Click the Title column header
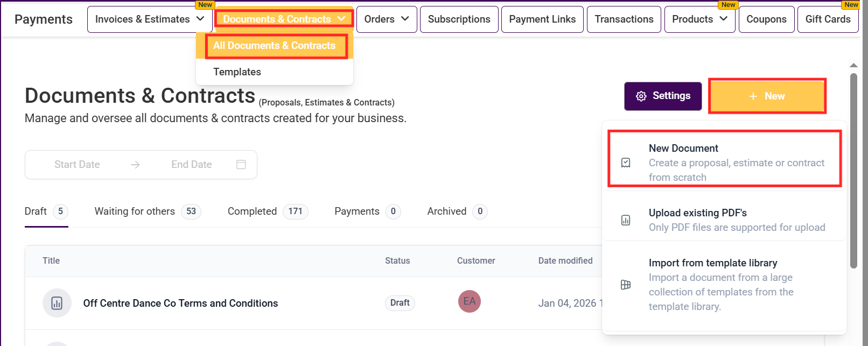 tap(51, 261)
